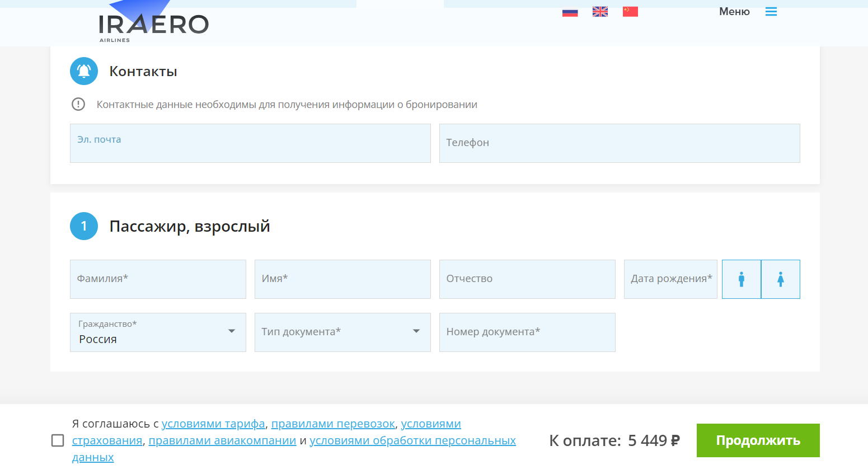868x474 pixels.
Task: Click the info icon about contact data
Action: 78,104
